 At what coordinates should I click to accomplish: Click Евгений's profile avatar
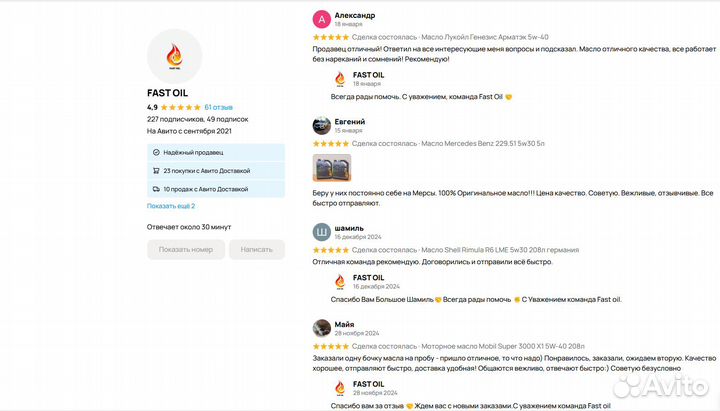point(321,126)
